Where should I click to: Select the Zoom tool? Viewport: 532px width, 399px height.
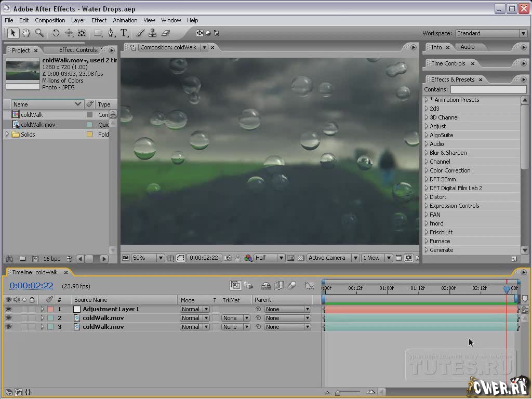pyautogui.click(x=39, y=33)
